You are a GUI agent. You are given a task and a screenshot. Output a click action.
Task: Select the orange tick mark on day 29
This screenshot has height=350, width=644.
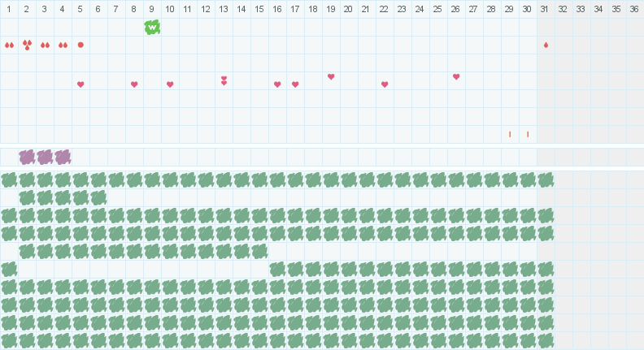510,134
